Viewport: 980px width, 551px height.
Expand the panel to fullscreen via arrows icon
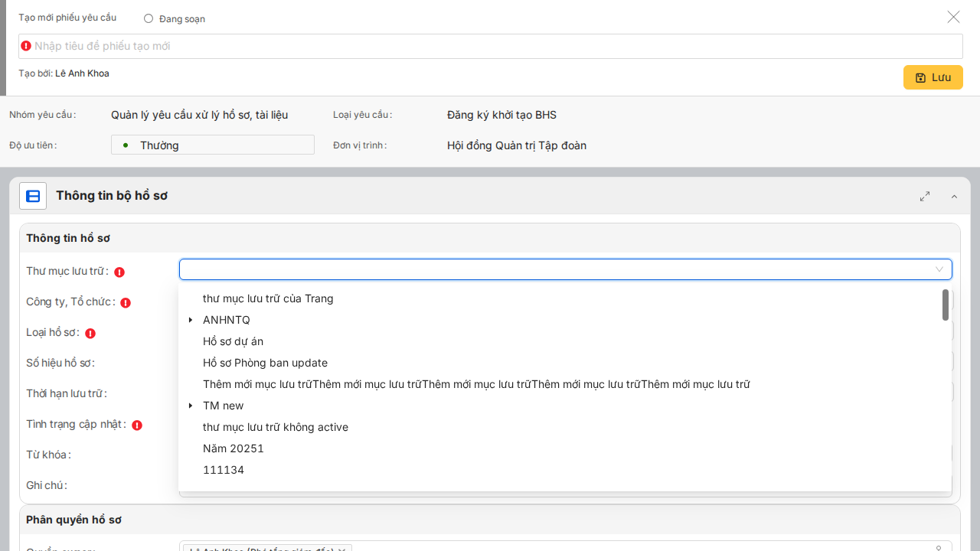(x=925, y=196)
